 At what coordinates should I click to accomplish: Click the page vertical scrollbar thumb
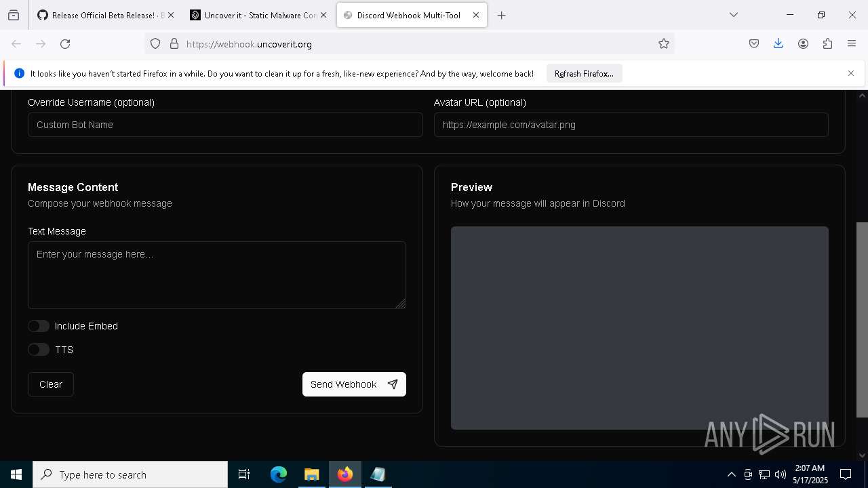(862, 320)
